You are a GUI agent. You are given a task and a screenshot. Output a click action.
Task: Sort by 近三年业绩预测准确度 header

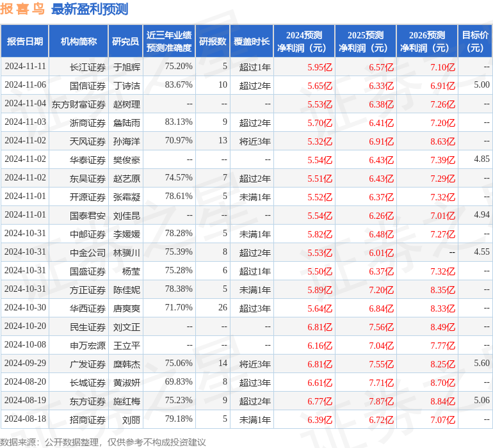point(168,41)
